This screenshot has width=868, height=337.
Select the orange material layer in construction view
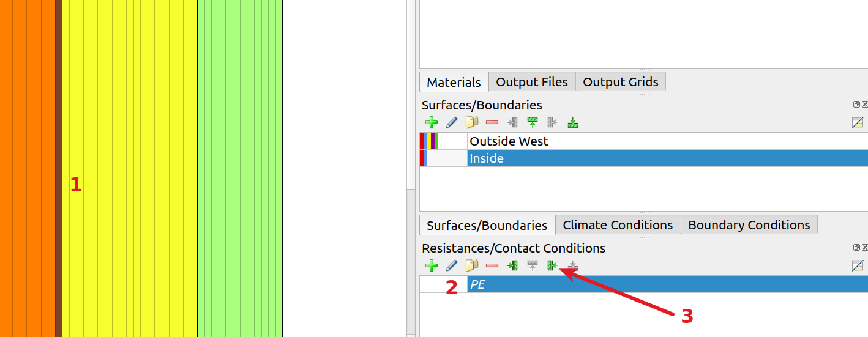pos(28,168)
